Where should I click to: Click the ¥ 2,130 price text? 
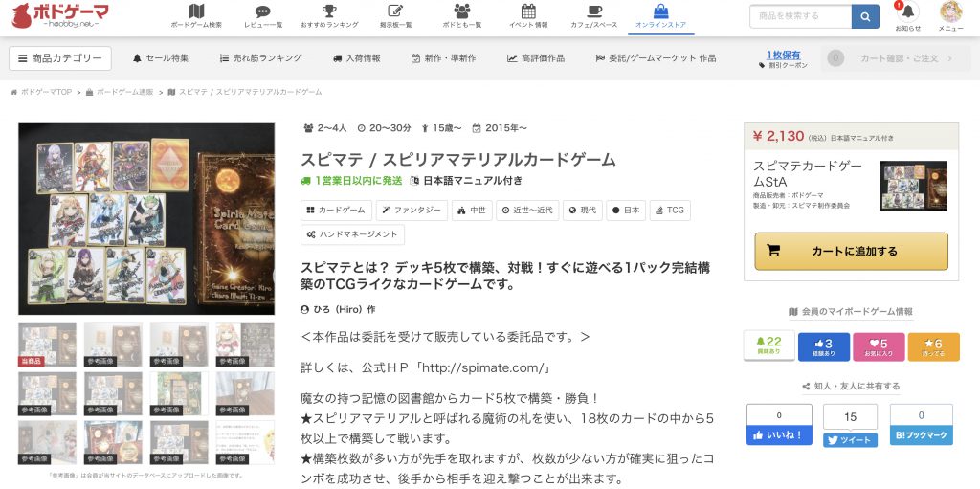[778, 136]
